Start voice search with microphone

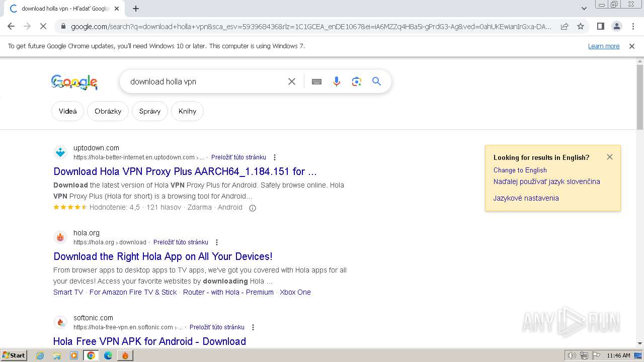point(337,81)
